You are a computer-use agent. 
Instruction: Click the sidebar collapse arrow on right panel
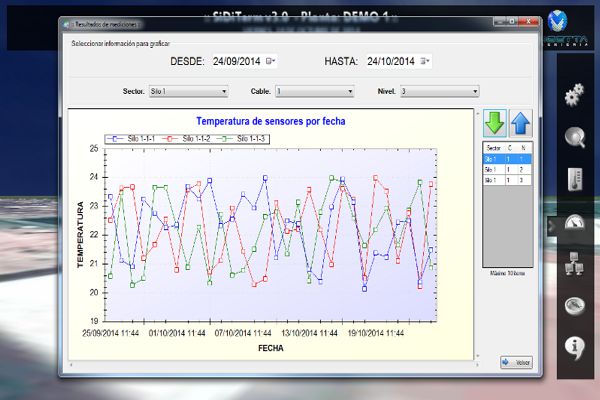click(x=551, y=226)
